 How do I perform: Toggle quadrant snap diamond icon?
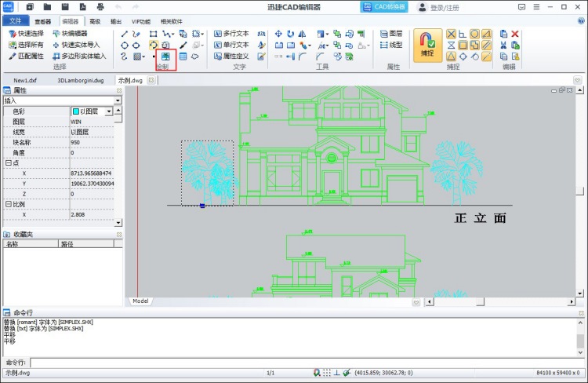pos(463,57)
